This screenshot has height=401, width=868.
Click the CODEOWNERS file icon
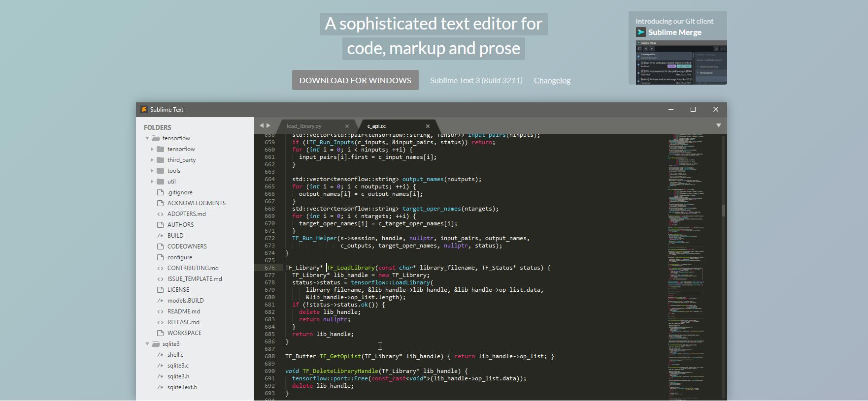pyautogui.click(x=160, y=247)
